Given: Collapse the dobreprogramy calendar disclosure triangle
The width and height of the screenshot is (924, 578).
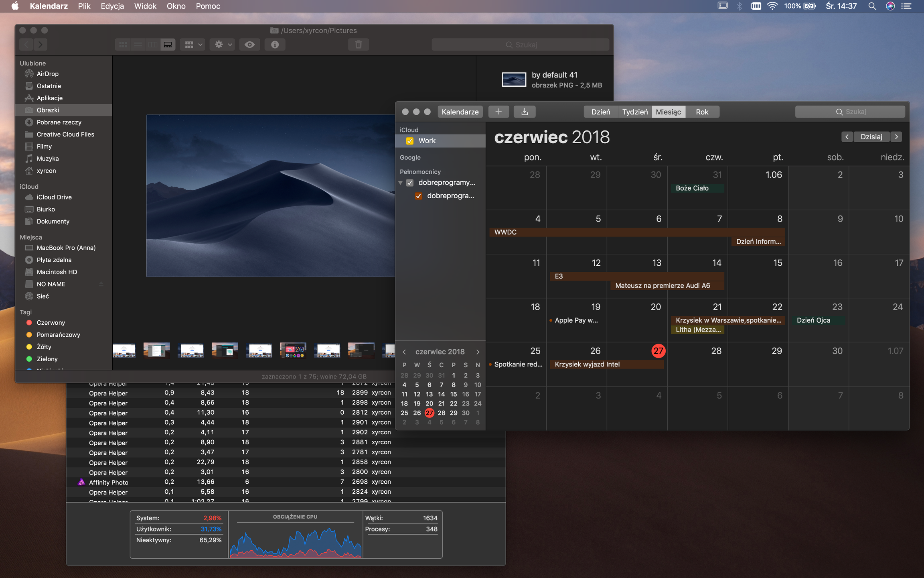Looking at the screenshot, I should click(400, 183).
